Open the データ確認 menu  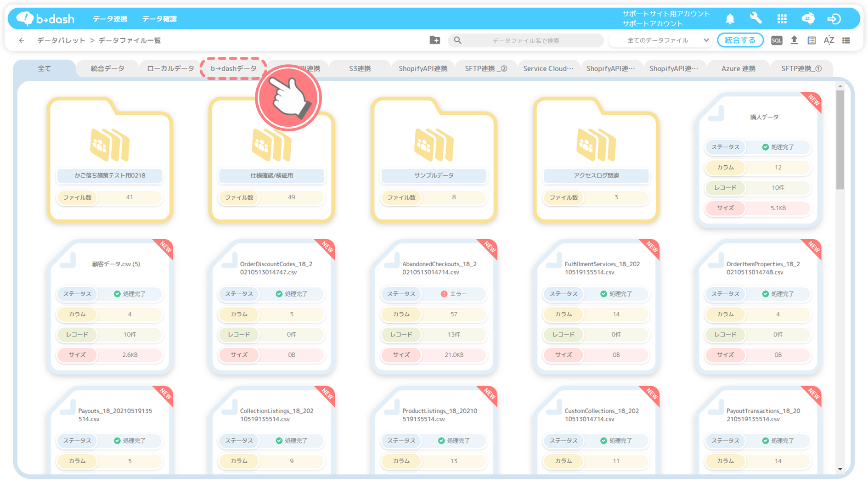click(x=159, y=19)
